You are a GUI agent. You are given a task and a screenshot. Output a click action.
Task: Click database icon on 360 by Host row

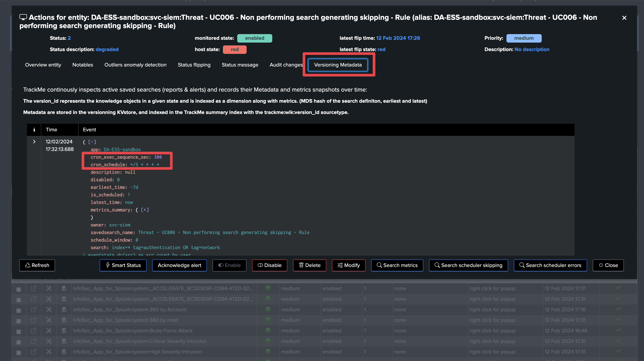tap(64, 320)
